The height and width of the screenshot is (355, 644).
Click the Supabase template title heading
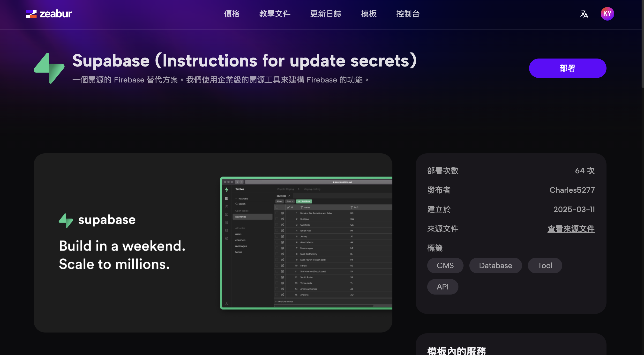[245, 61]
